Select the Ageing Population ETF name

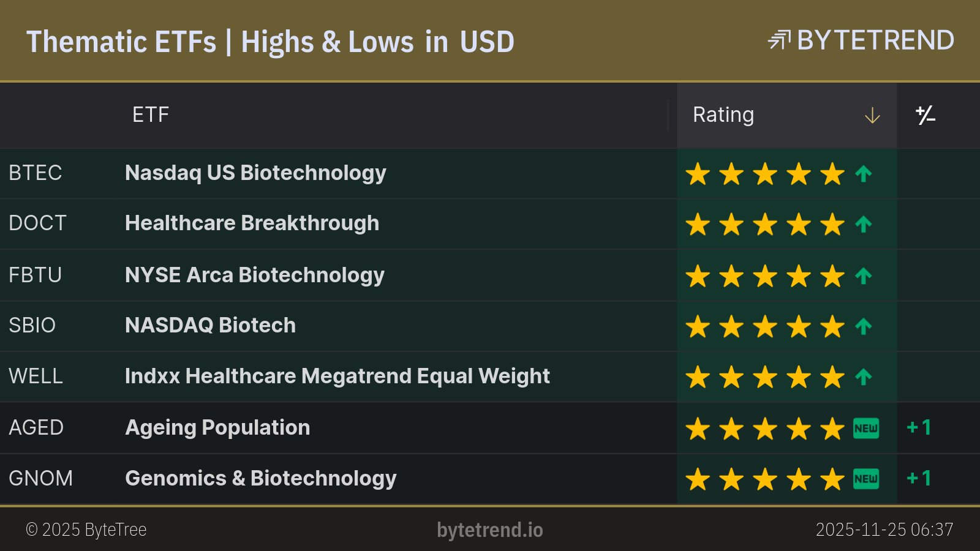point(217,427)
